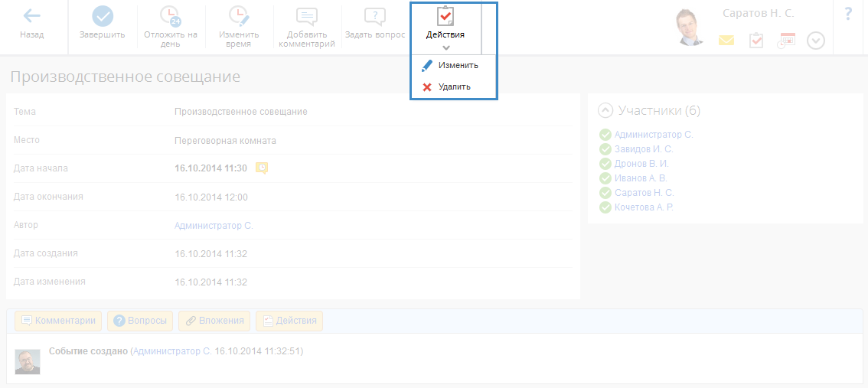Click the avatar in the event history

pyautogui.click(x=27, y=361)
